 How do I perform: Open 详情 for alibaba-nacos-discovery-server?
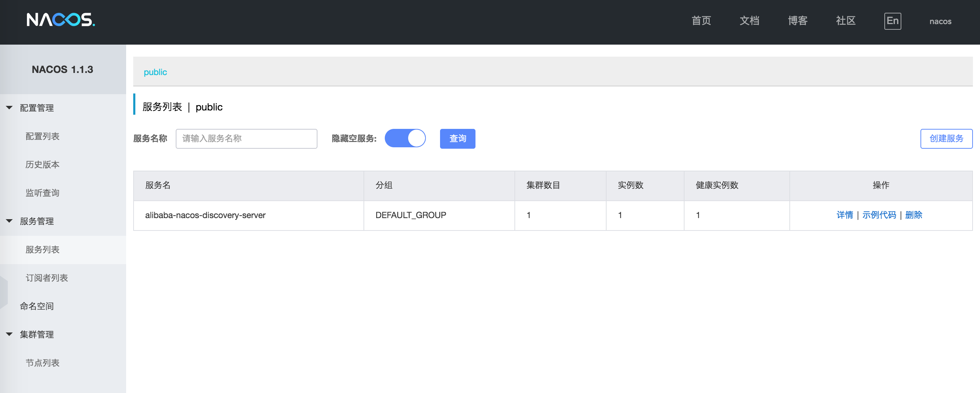click(x=845, y=215)
